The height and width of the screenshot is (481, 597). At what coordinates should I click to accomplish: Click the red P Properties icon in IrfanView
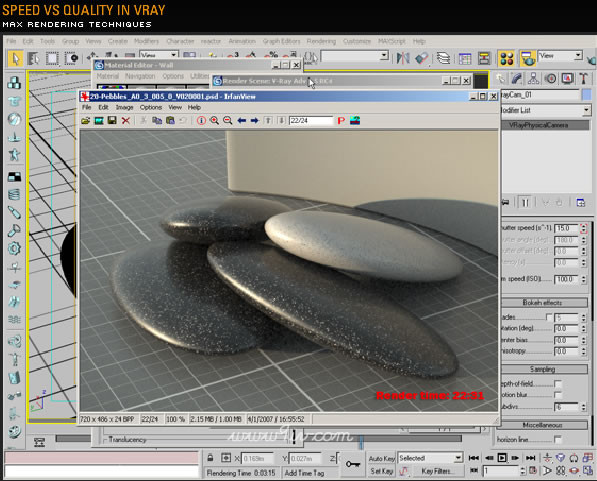tap(341, 121)
